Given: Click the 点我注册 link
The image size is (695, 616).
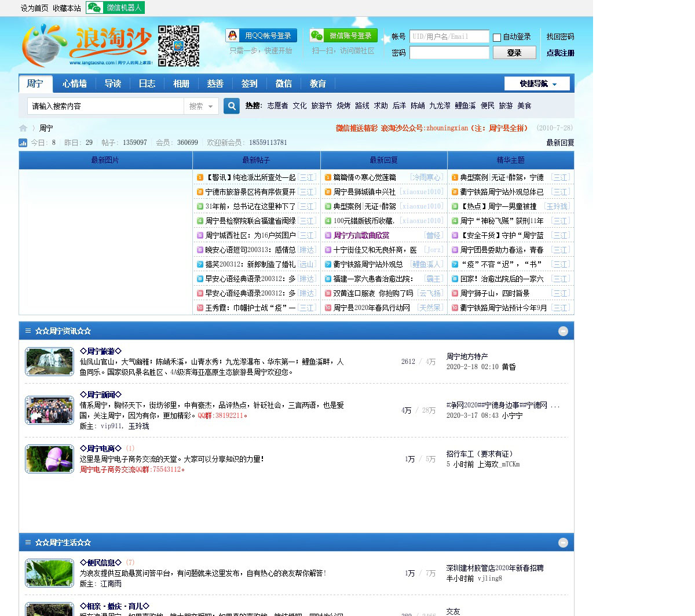Looking at the screenshot, I should 560,53.
